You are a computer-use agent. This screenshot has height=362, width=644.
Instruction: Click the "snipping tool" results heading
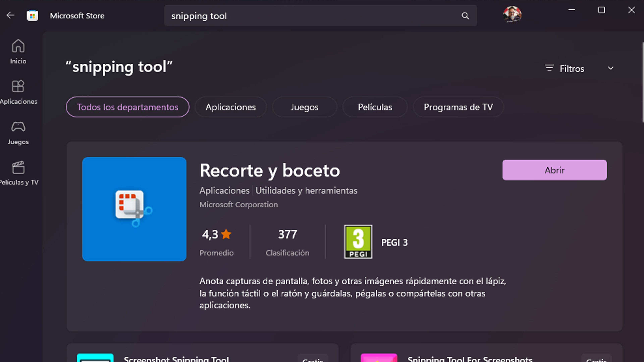tap(119, 67)
